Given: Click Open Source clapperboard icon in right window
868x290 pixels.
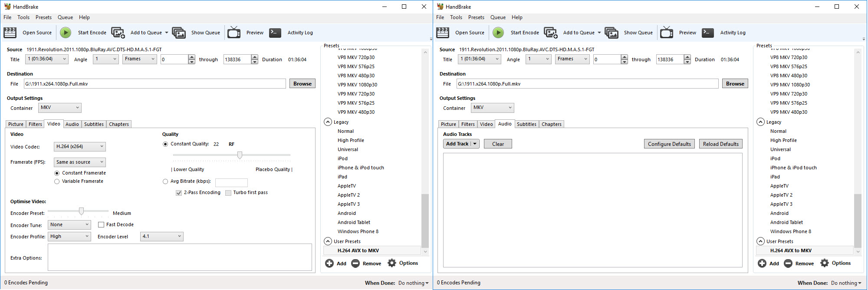Looking at the screenshot, I should click(x=443, y=33).
